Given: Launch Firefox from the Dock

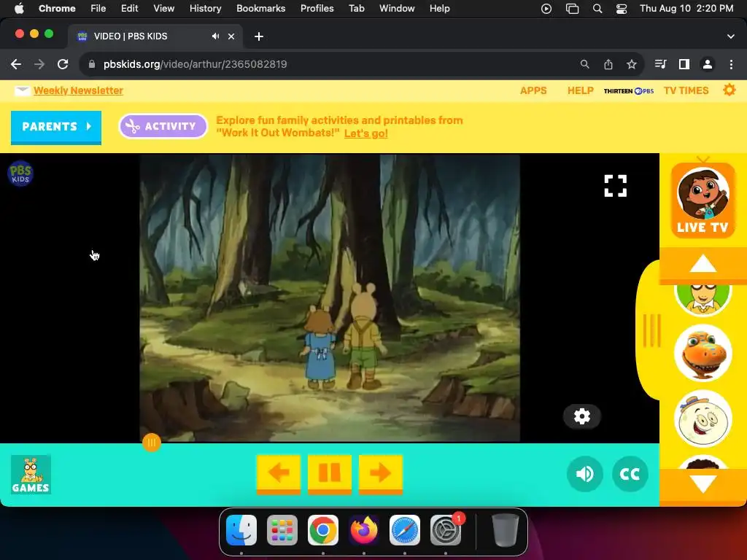Looking at the screenshot, I should tap(364, 530).
